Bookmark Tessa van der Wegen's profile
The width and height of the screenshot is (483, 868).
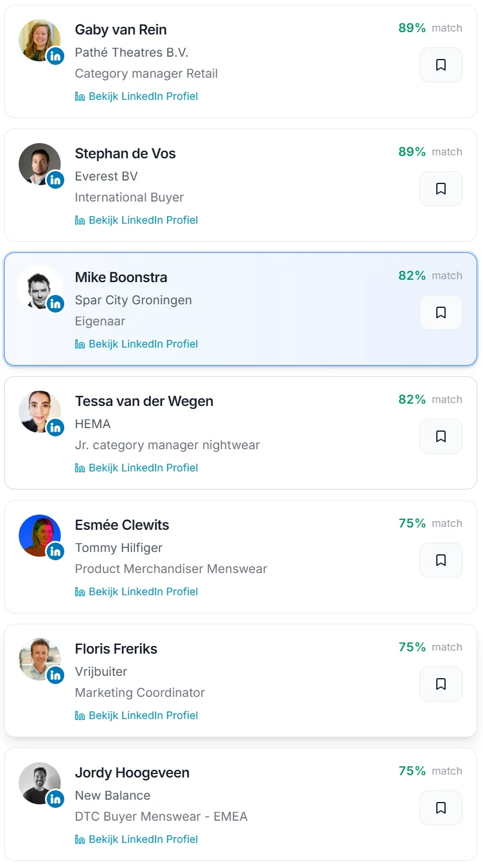coord(440,436)
